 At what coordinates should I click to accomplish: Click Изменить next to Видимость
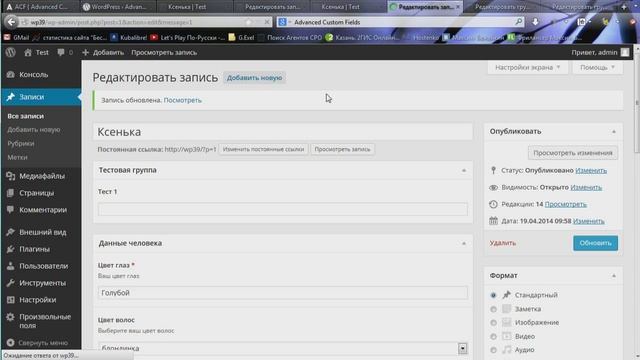586,187
